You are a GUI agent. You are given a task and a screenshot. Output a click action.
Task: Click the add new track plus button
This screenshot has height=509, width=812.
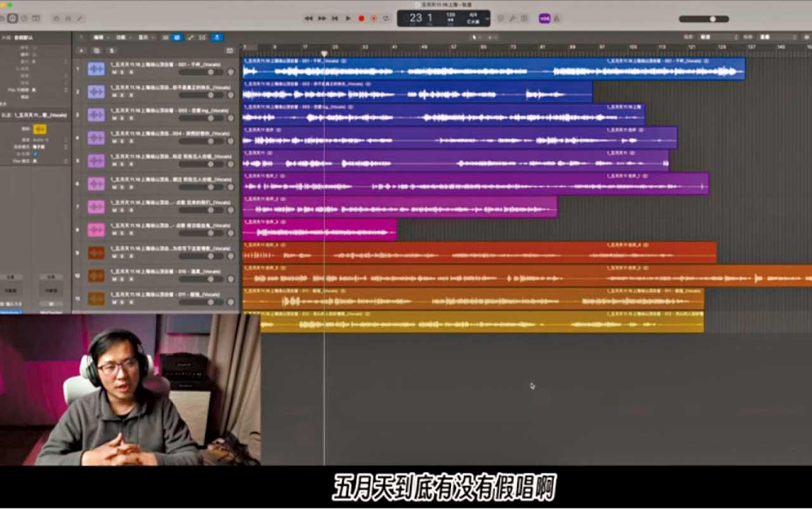click(x=81, y=50)
